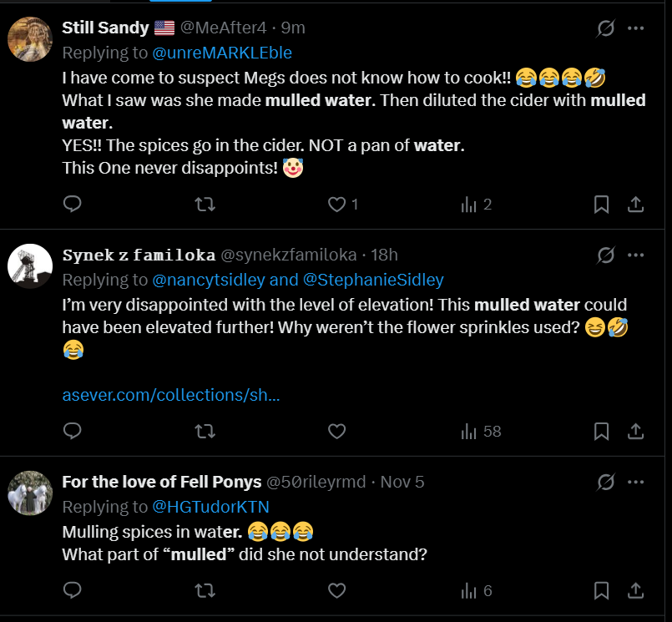Repost the Fell Ponys tweet

(205, 591)
